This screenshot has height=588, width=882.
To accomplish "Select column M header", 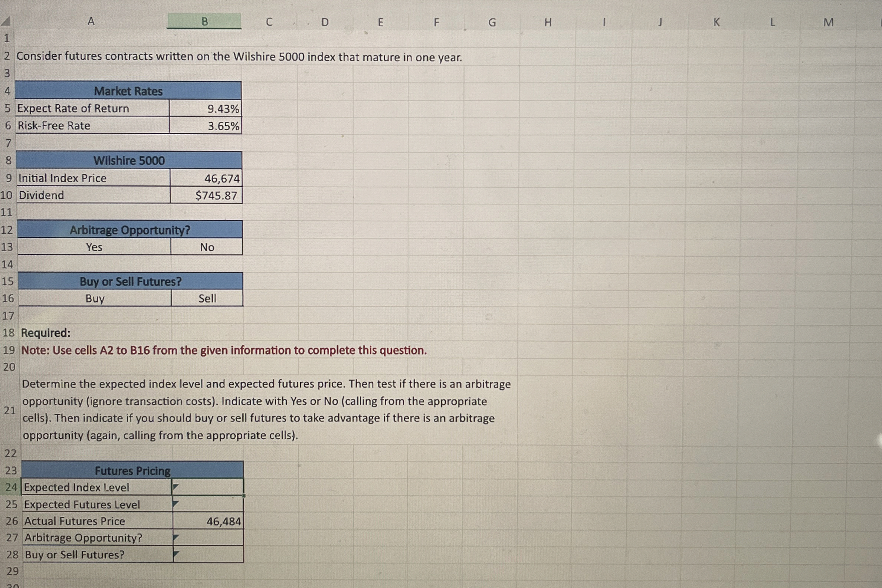I will tap(828, 23).
